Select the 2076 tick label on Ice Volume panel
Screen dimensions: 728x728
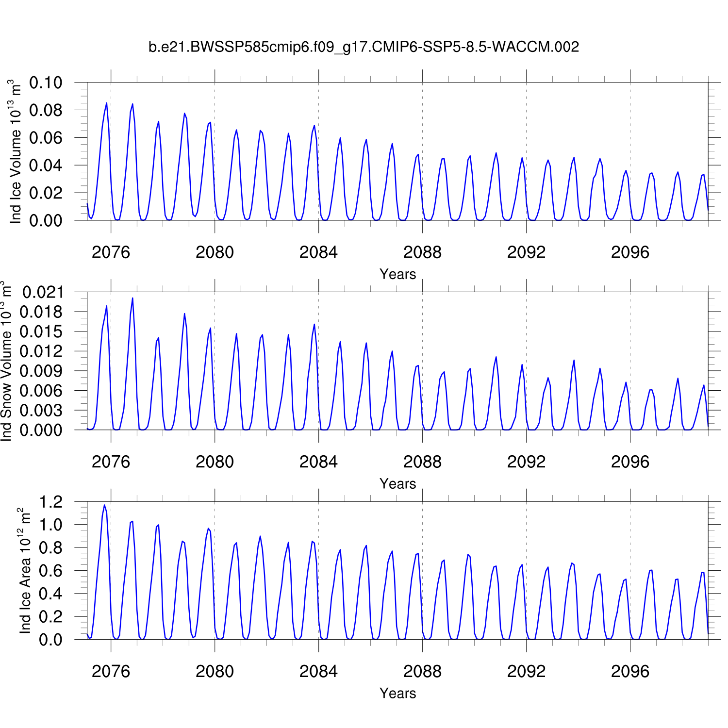click(x=111, y=252)
